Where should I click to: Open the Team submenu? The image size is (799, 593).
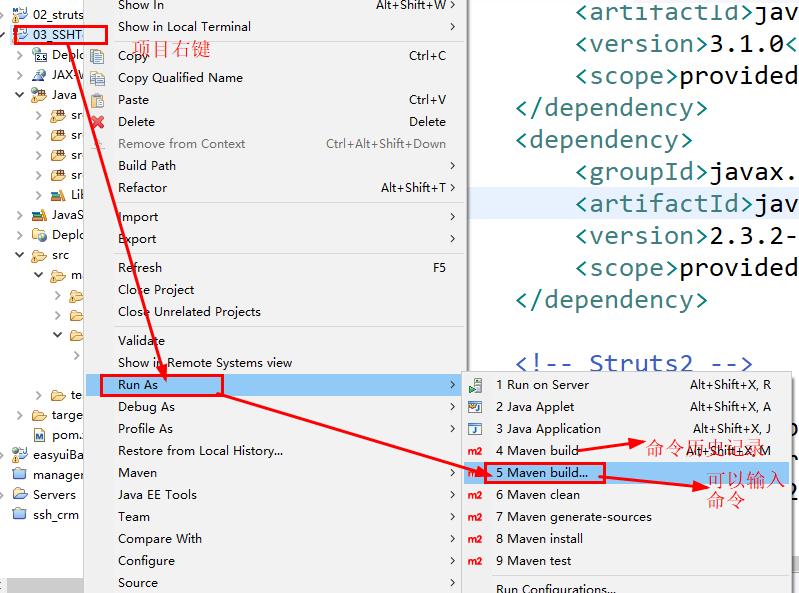tap(274, 517)
